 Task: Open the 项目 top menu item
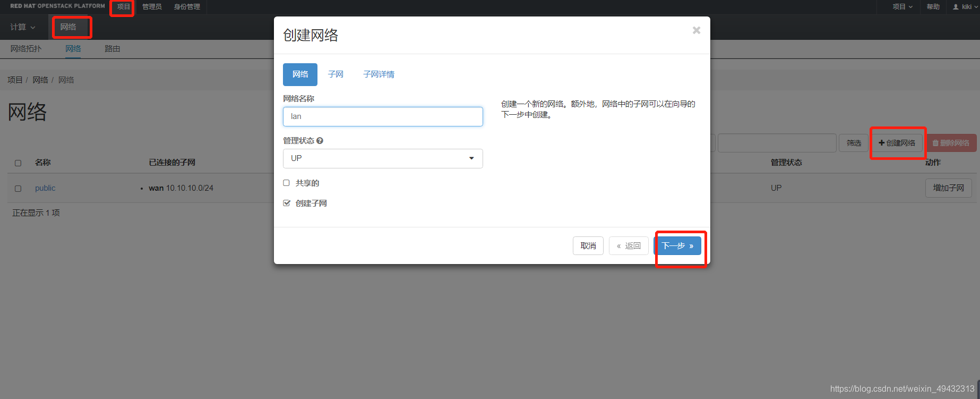coord(123,7)
